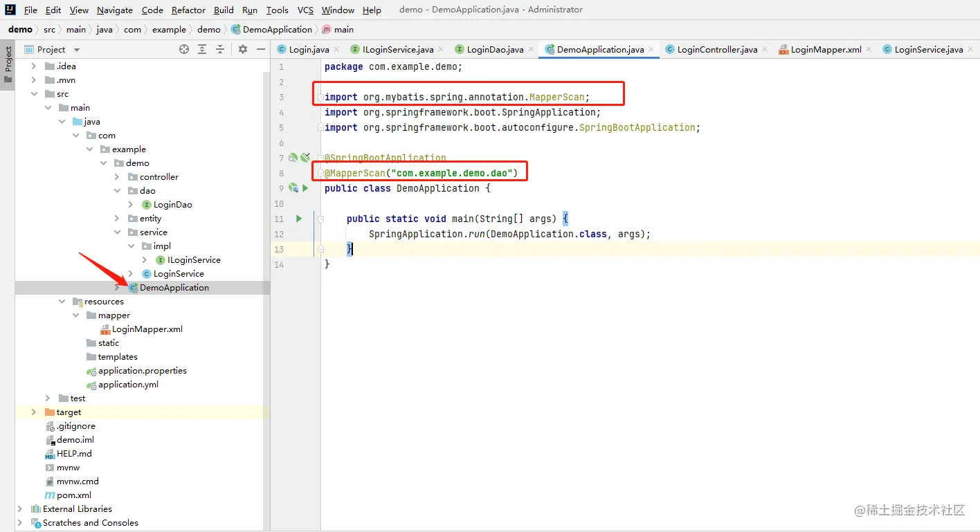The image size is (980, 532).
Task: Close the LoginDao.java tab
Action: tap(531, 49)
